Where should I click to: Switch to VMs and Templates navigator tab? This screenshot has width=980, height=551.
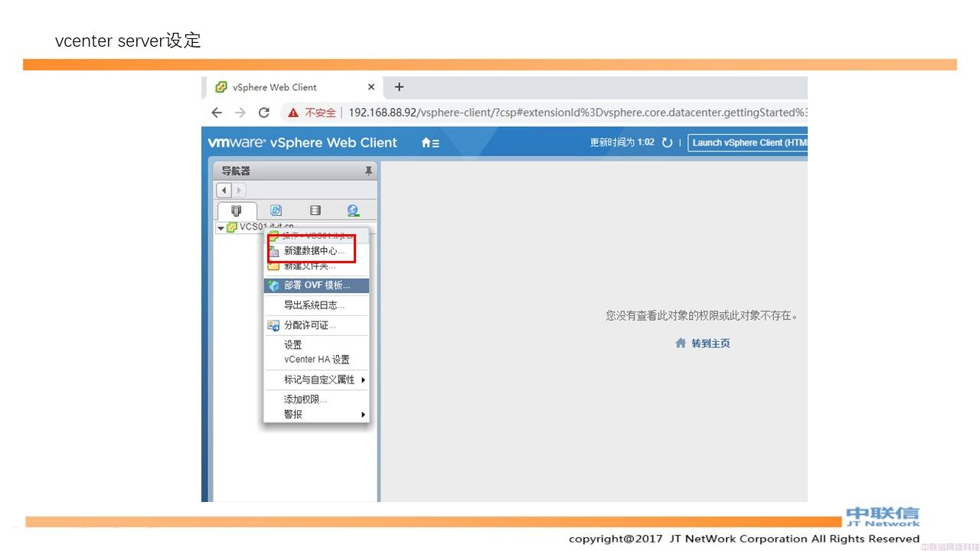276,210
